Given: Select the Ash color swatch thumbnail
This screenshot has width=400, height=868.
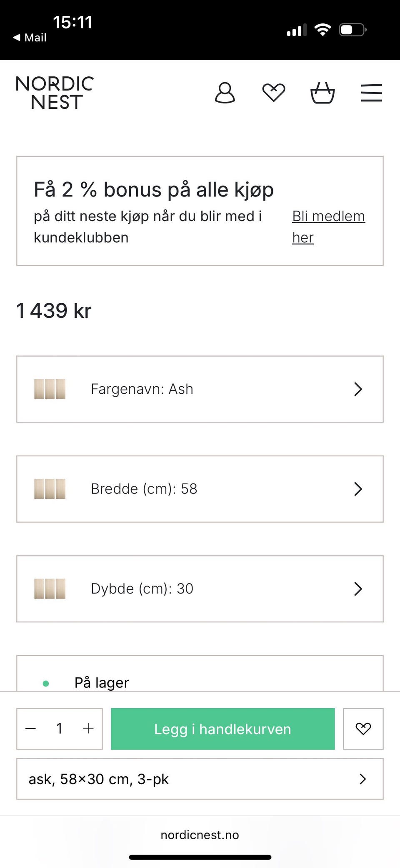Looking at the screenshot, I should click(50, 389).
